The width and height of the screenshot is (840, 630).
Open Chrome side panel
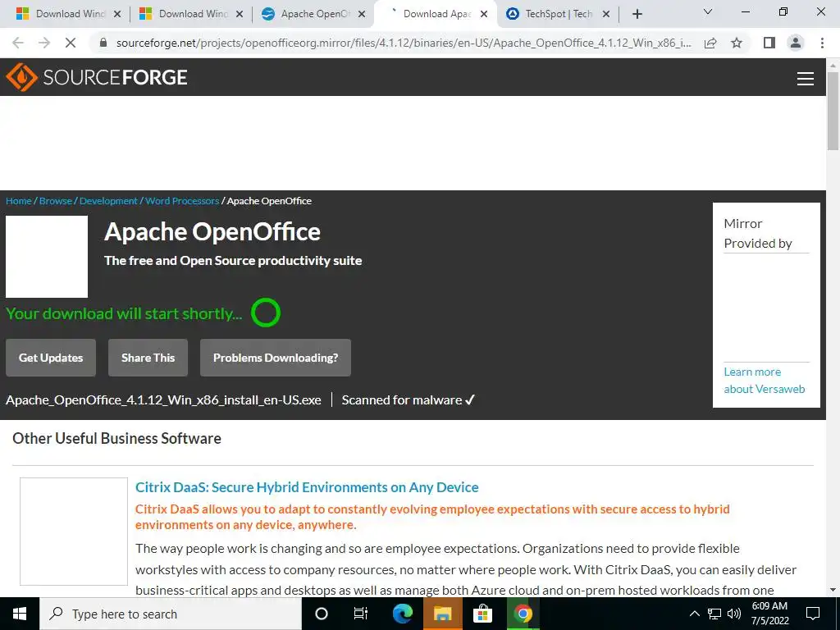(x=769, y=43)
